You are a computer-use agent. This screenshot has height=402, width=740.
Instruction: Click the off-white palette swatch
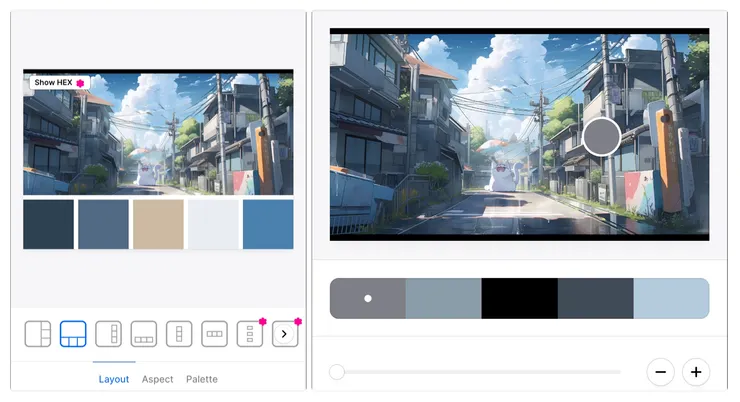[213, 224]
